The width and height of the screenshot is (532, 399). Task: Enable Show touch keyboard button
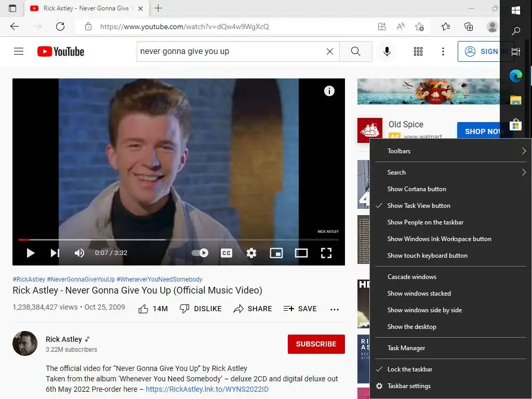coord(451,256)
